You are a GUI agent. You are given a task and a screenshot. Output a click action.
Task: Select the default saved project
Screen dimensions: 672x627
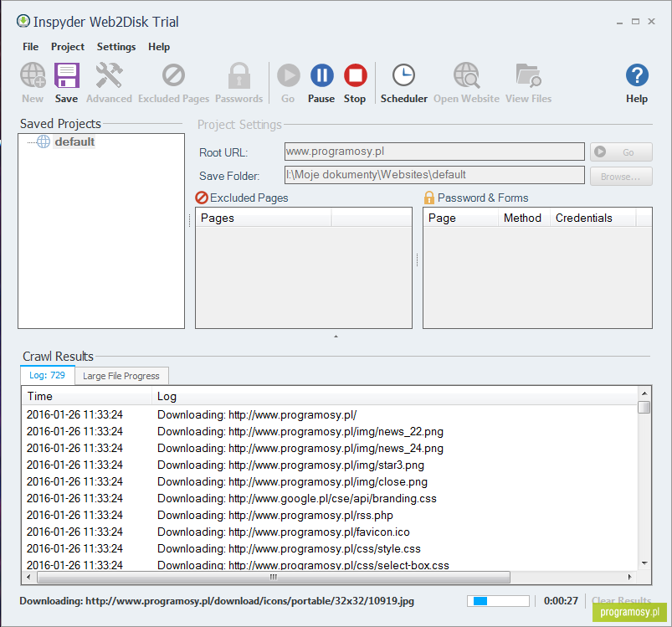tap(74, 141)
